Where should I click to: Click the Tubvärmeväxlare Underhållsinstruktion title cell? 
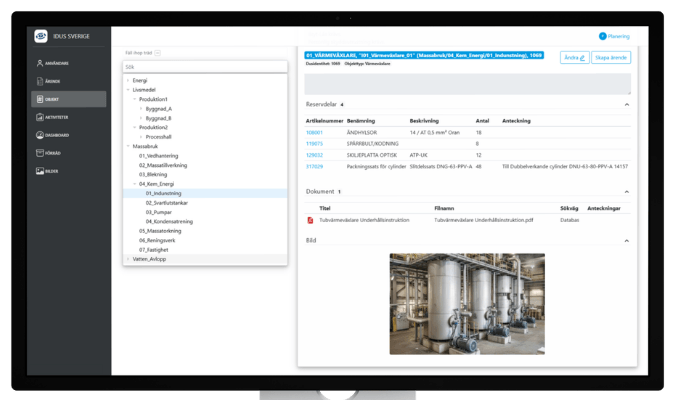pos(364,220)
